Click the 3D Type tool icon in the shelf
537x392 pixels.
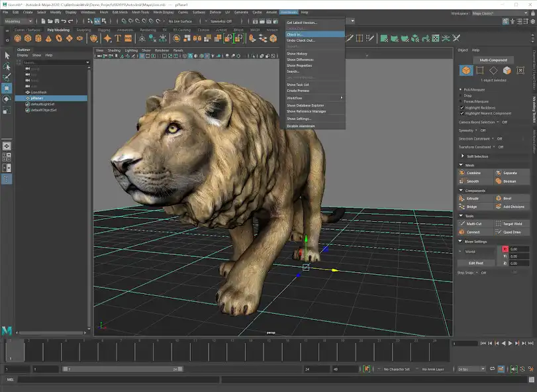[117, 37]
